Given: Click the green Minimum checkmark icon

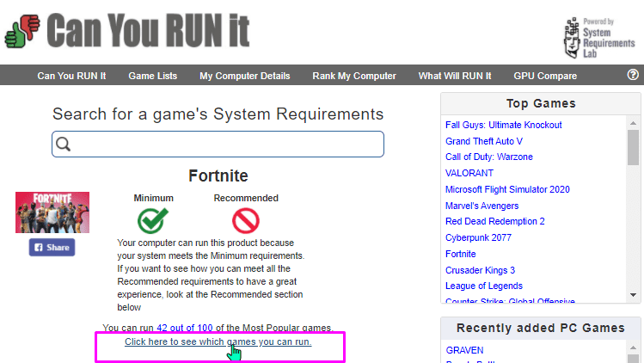Looking at the screenshot, I should 153,221.
